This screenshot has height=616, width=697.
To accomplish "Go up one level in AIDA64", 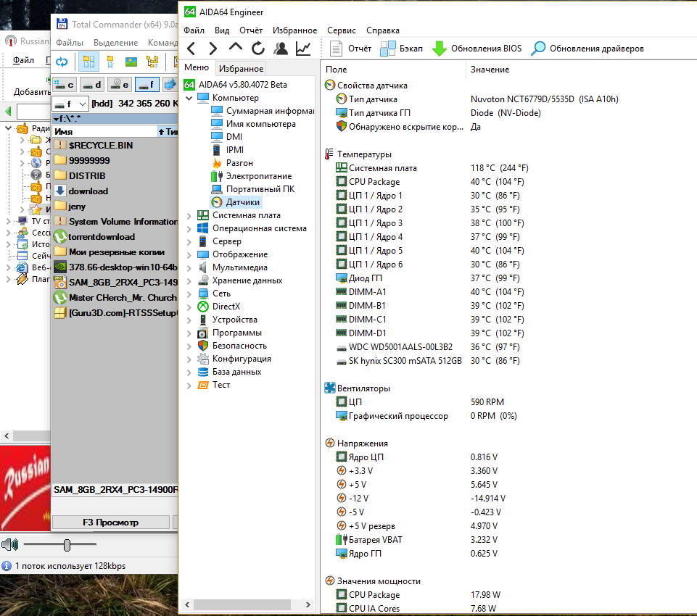I will coord(236,46).
